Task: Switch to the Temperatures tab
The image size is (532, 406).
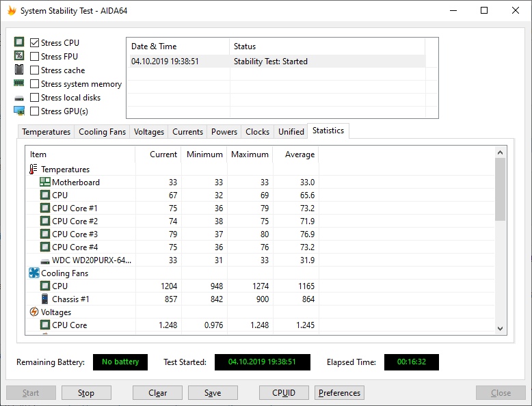Action: pos(46,132)
